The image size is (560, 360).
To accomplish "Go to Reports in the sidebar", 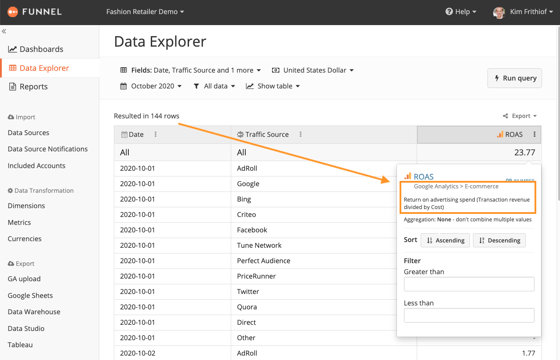I will [28, 87].
